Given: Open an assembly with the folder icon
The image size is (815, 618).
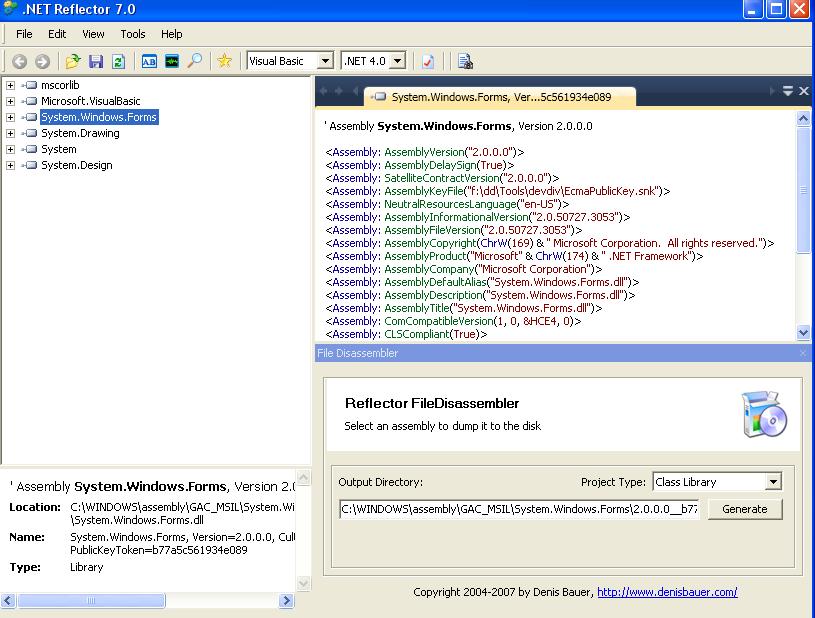Looking at the screenshot, I should (x=73, y=61).
